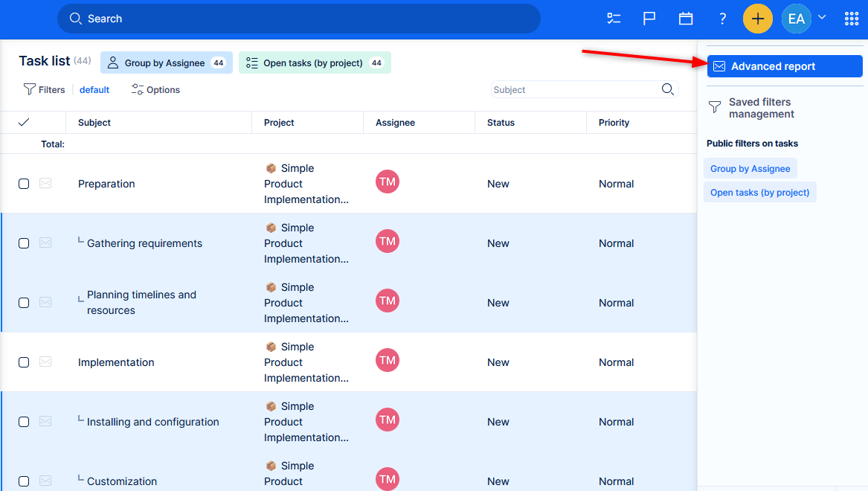Select the Gathering requirements task checkbox
The width and height of the screenshot is (868, 491).
[x=24, y=243]
